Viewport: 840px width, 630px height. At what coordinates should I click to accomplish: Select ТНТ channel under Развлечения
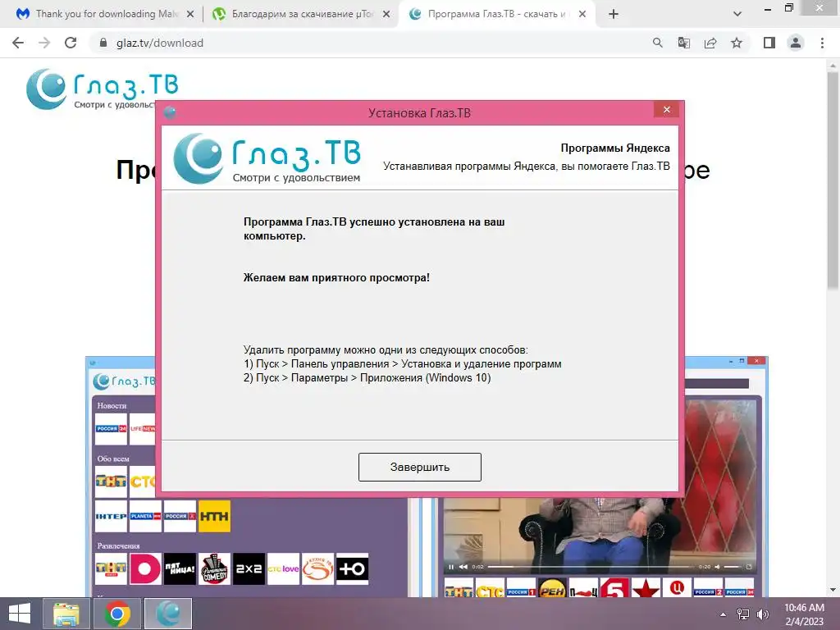point(111,569)
